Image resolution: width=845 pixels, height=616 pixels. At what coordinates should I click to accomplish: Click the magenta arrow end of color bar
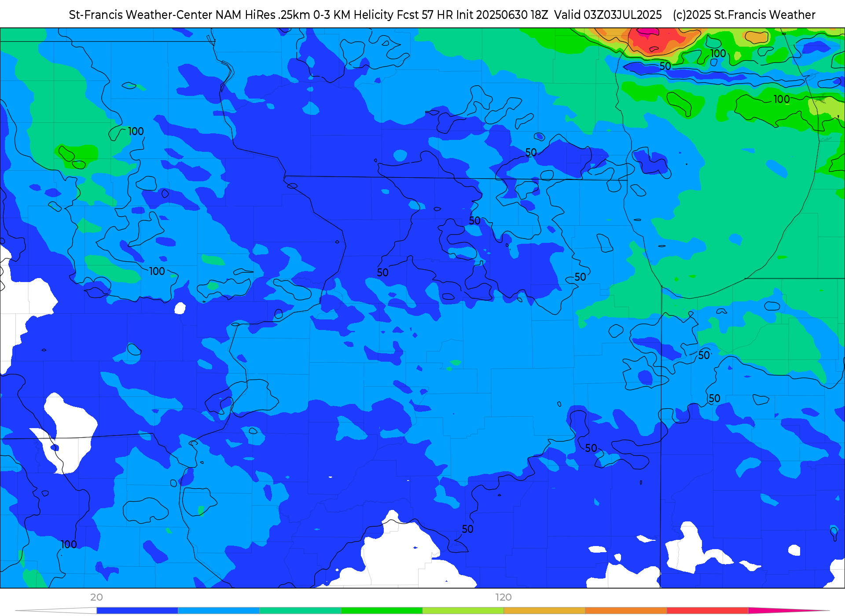click(x=789, y=610)
